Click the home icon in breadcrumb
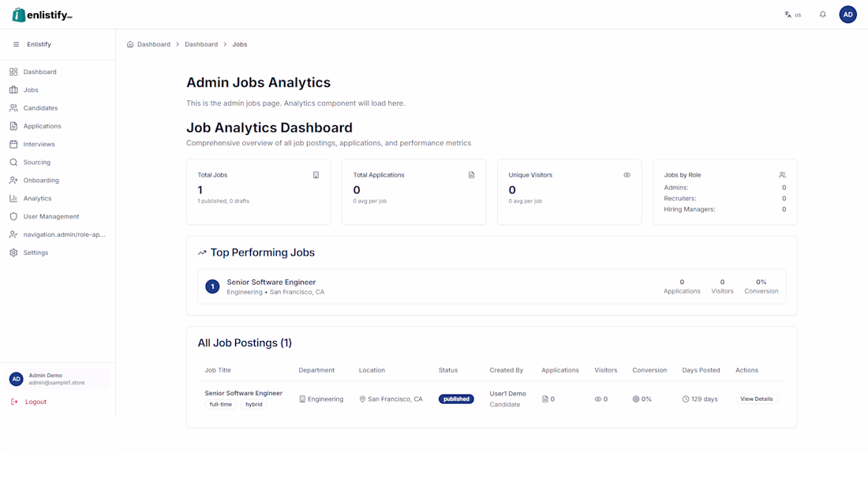 (x=130, y=44)
